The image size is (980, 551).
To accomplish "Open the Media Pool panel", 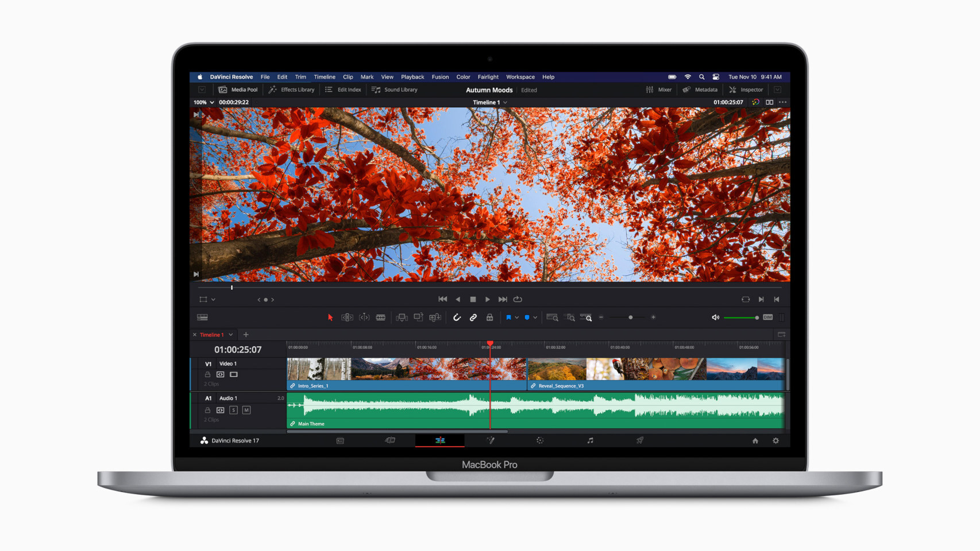I will 238,90.
